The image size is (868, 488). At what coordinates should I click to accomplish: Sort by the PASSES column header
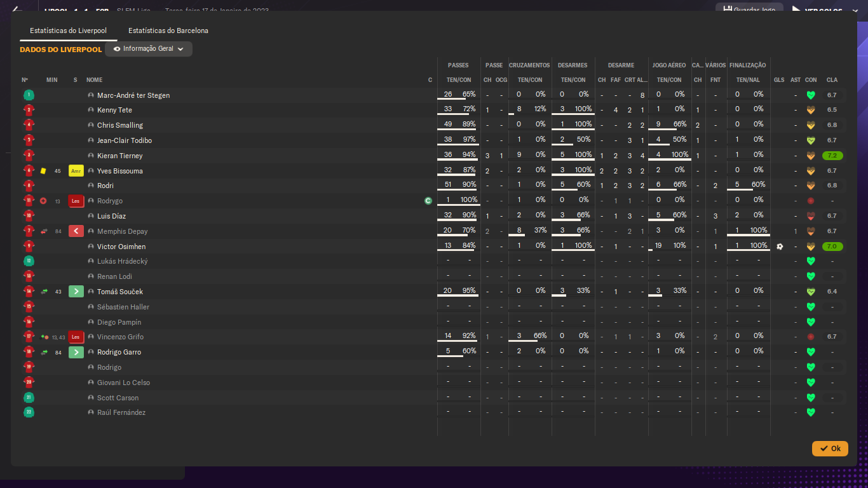(458, 65)
